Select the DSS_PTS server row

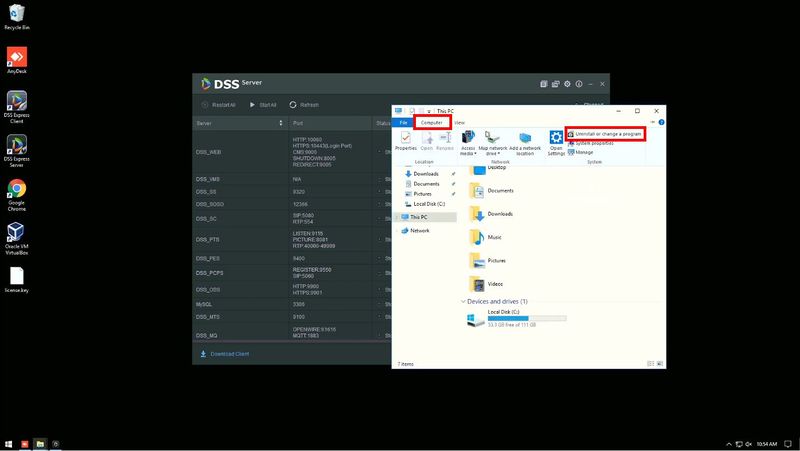click(292, 239)
